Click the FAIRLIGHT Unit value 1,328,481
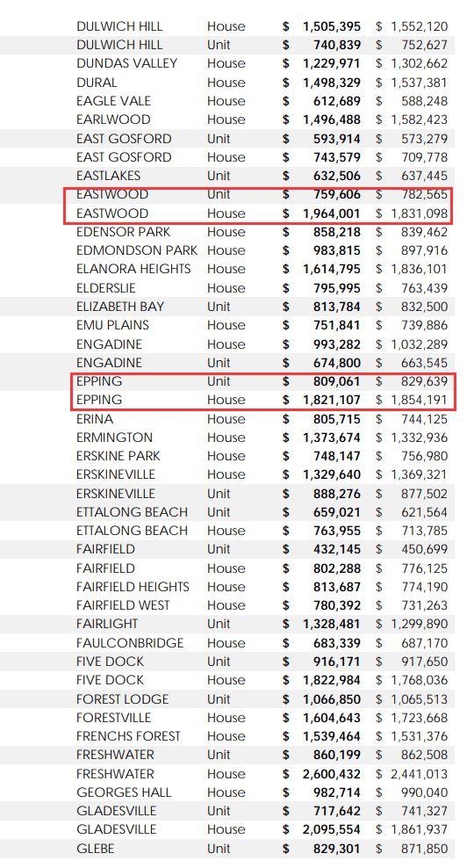The image size is (474, 868). click(x=332, y=624)
